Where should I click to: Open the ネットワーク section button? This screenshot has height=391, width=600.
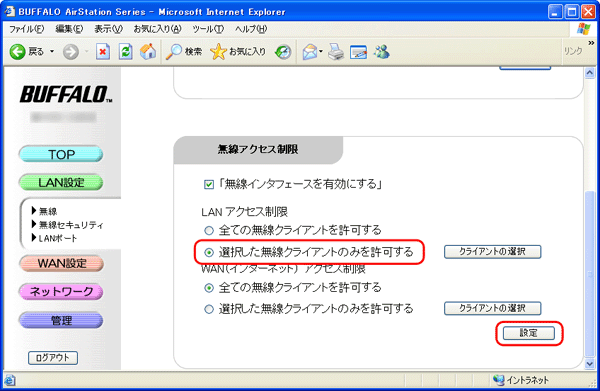click(x=61, y=292)
